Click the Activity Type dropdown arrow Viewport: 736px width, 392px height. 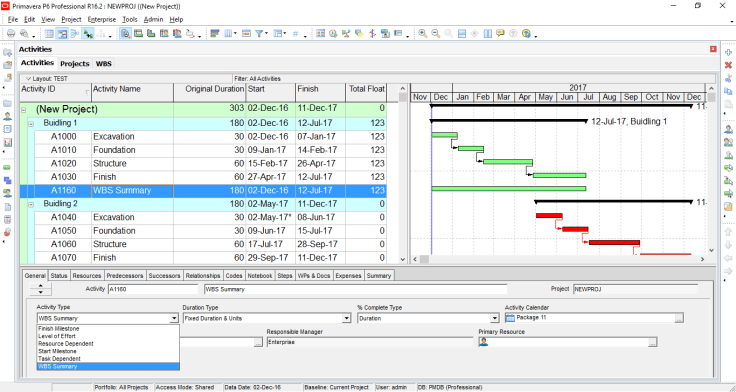(x=174, y=318)
